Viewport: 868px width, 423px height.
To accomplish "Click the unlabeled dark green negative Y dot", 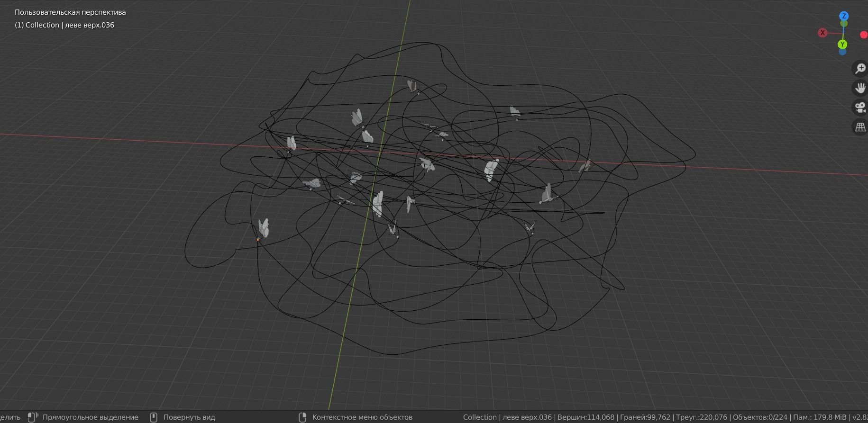I will tap(844, 23).
